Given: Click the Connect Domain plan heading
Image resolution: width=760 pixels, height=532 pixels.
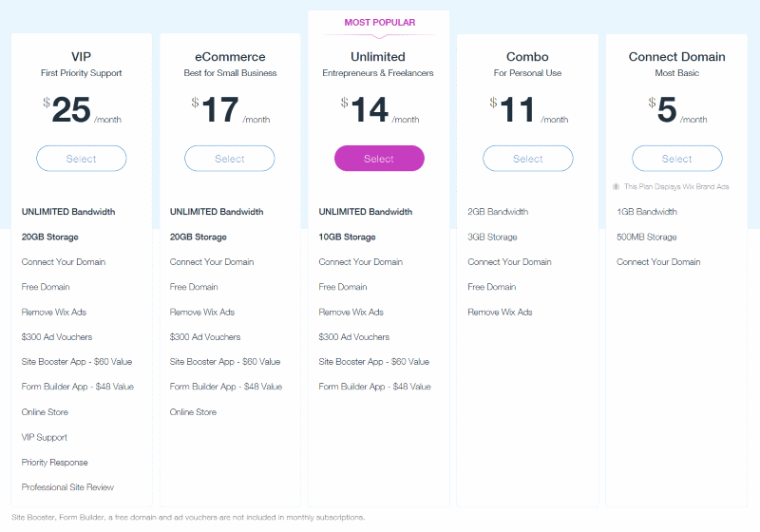Looking at the screenshot, I should point(677,57).
